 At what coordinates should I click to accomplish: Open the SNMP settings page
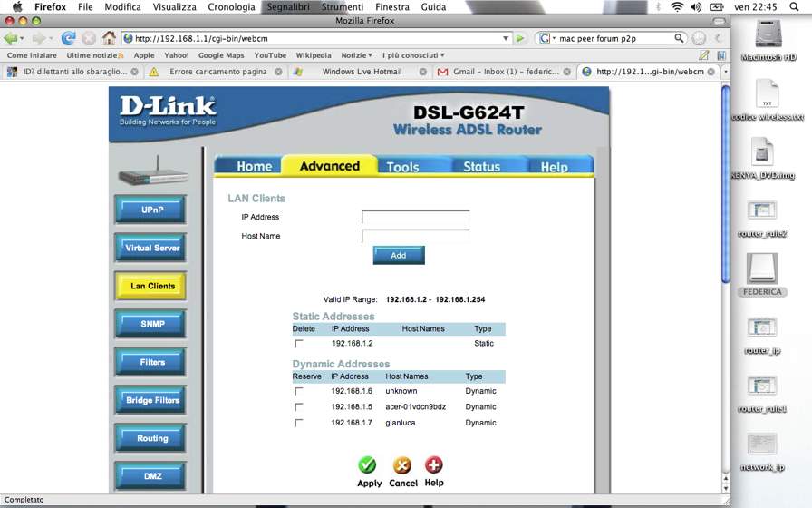(x=151, y=324)
